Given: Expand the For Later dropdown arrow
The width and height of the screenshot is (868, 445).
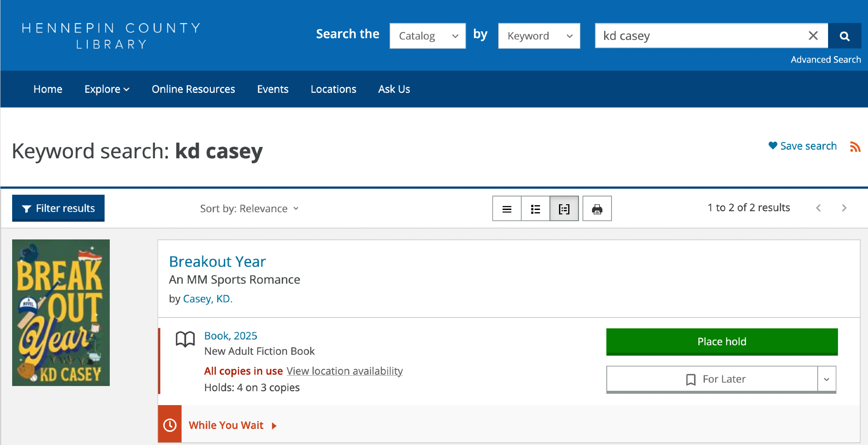Looking at the screenshot, I should (x=826, y=380).
